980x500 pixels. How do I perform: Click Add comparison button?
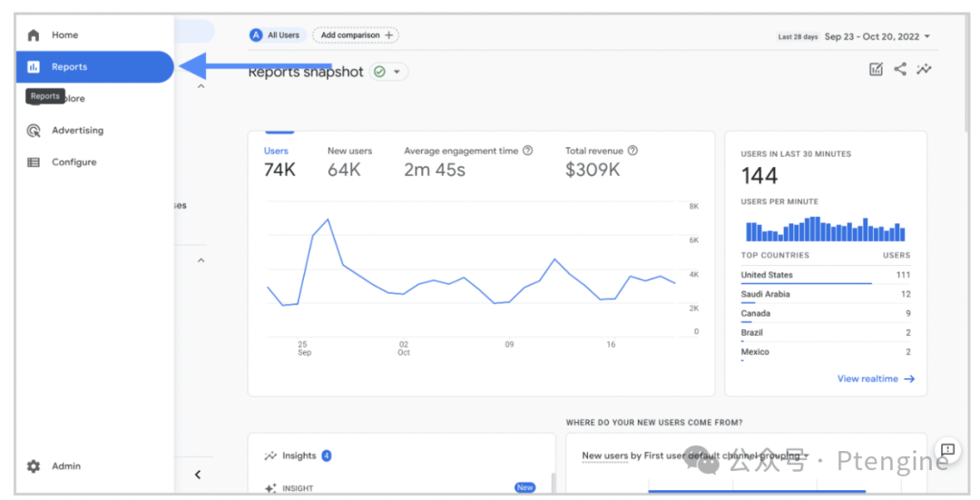(356, 35)
